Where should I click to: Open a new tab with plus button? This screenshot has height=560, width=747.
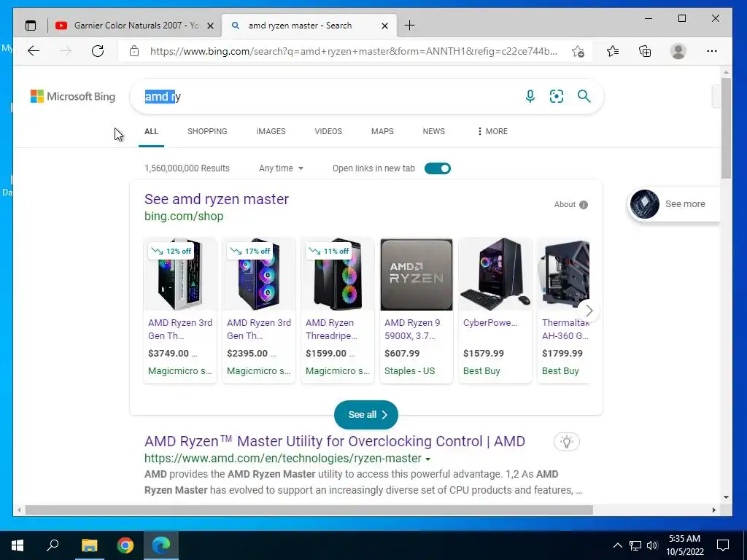click(409, 26)
